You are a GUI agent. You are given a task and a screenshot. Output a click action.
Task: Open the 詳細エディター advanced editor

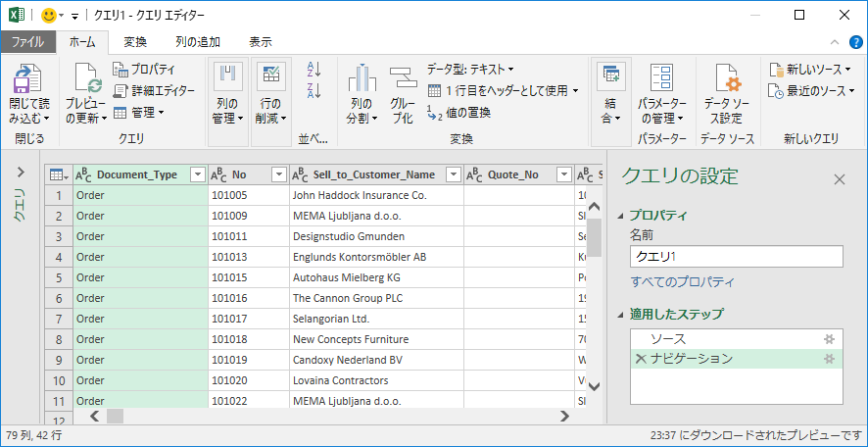[x=154, y=90]
